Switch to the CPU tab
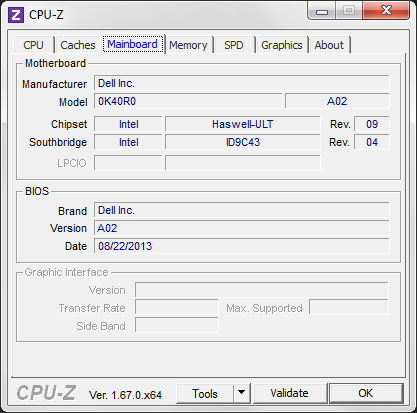The width and height of the screenshot is (417, 413). 33,45
